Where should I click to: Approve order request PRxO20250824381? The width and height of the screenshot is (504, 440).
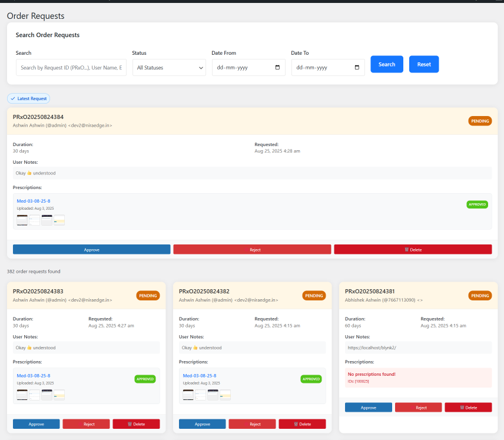(368, 408)
